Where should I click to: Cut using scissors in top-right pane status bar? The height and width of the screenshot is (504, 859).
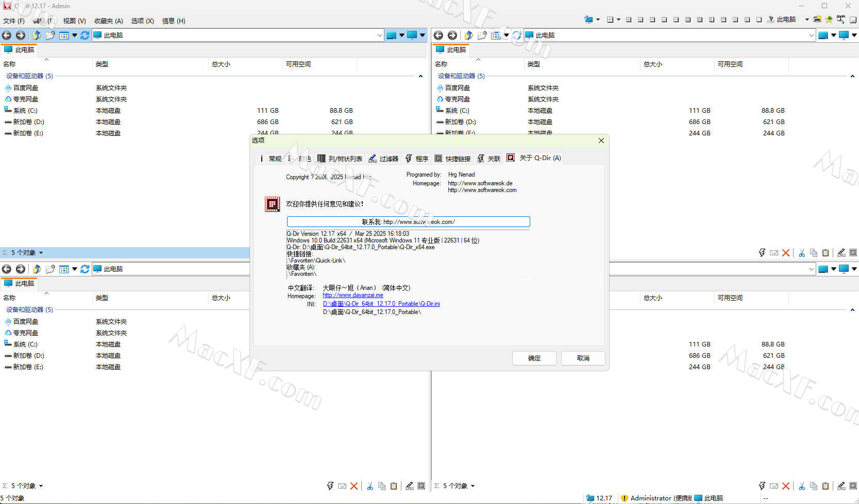(802, 253)
